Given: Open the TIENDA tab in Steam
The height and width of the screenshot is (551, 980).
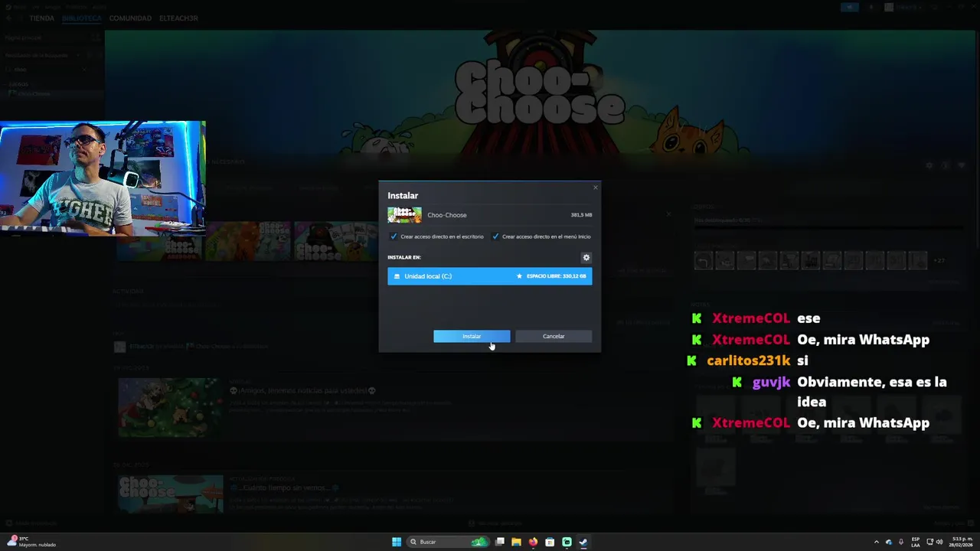Looking at the screenshot, I should pos(41,18).
